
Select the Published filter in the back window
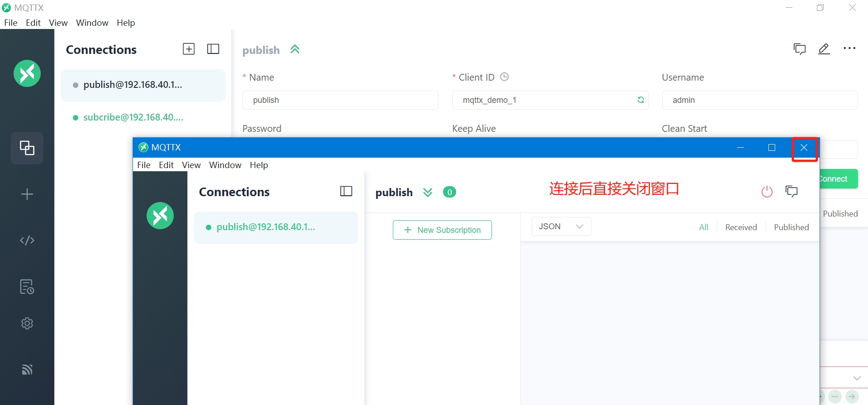pyautogui.click(x=840, y=214)
